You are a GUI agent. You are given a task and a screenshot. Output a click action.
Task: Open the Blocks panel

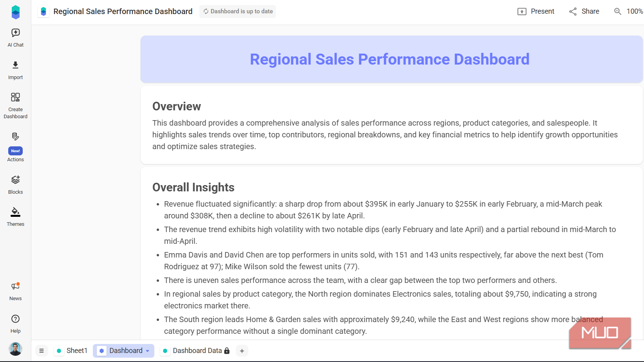tap(16, 185)
